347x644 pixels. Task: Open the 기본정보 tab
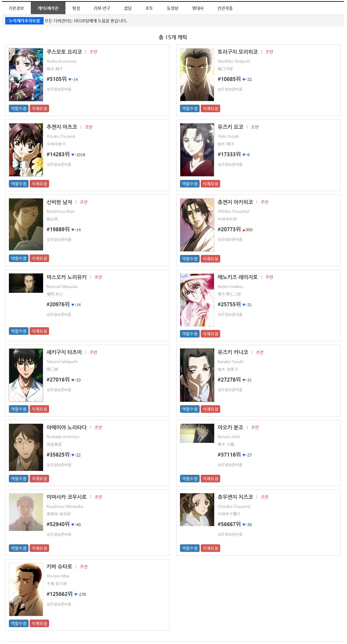pos(16,8)
